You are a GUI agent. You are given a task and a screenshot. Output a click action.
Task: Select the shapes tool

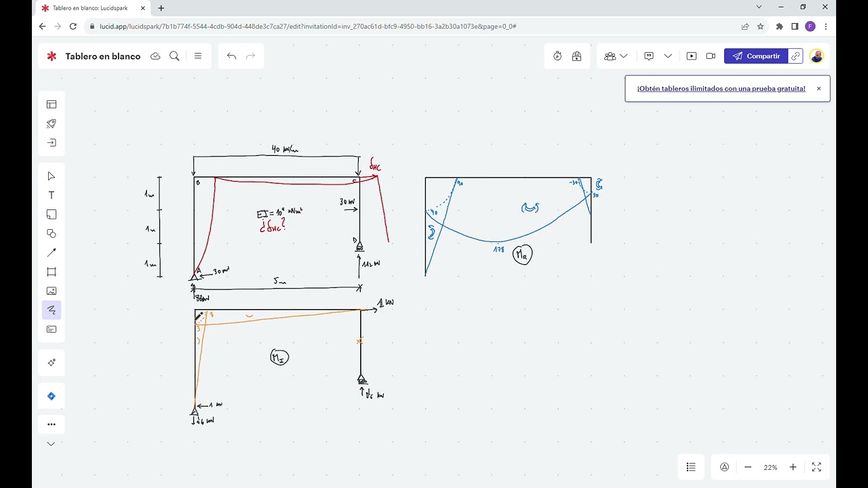pos(52,233)
